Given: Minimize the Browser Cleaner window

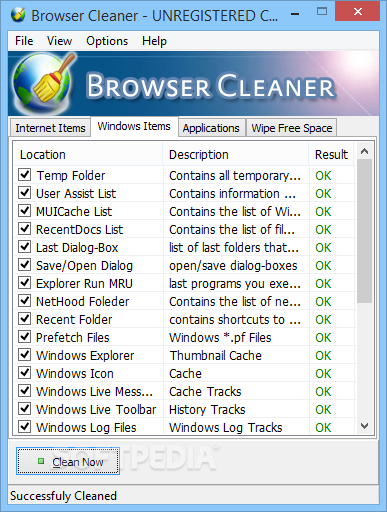Looking at the screenshot, I should [x=295, y=14].
